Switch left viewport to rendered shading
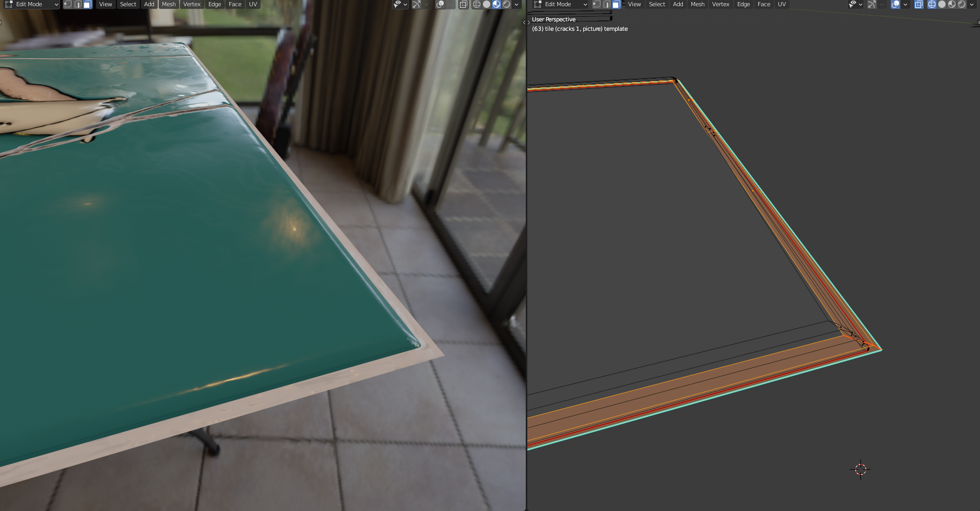 coord(506,4)
